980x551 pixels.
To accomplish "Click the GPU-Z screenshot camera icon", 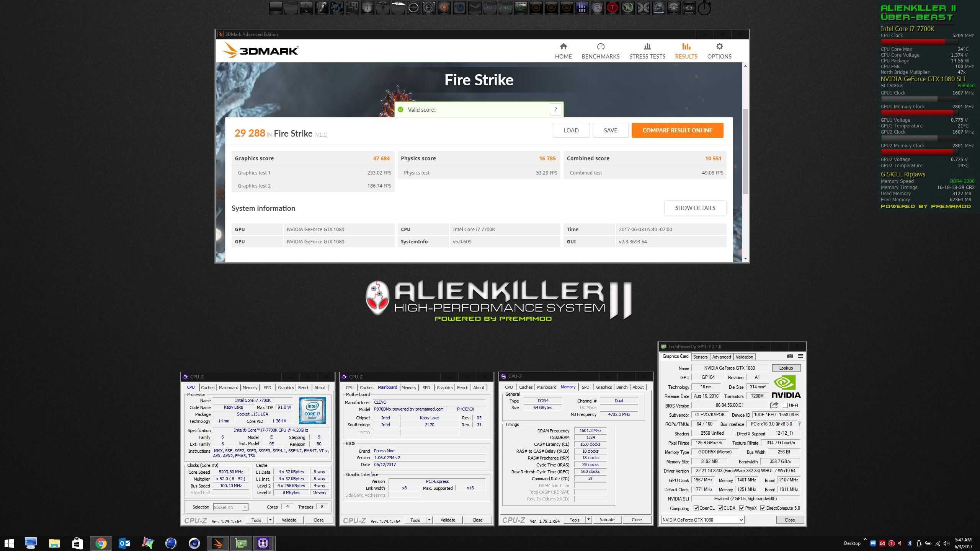I will [x=790, y=356].
